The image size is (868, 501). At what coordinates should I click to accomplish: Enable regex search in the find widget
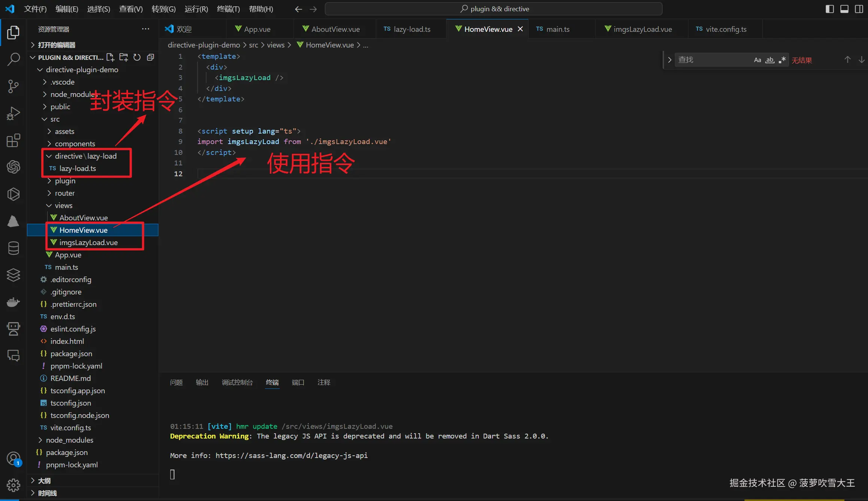coord(782,59)
